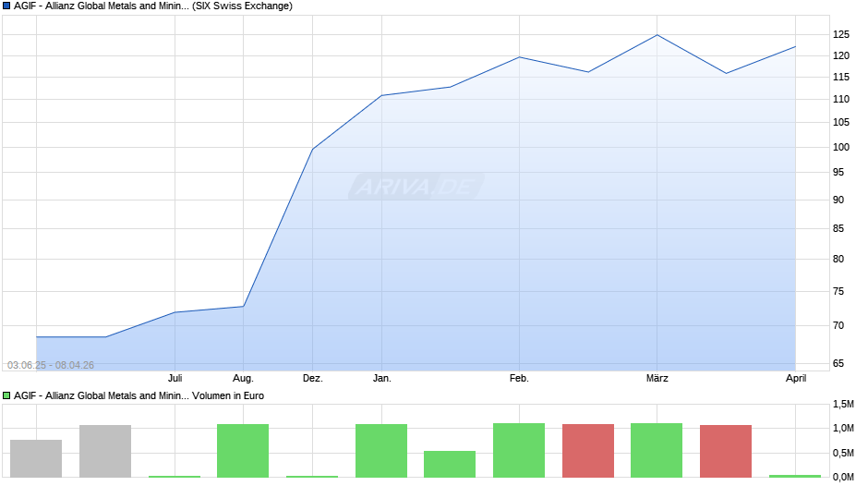The width and height of the screenshot is (868, 486).
Task: Click the 75 price axis label
Action: (838, 291)
